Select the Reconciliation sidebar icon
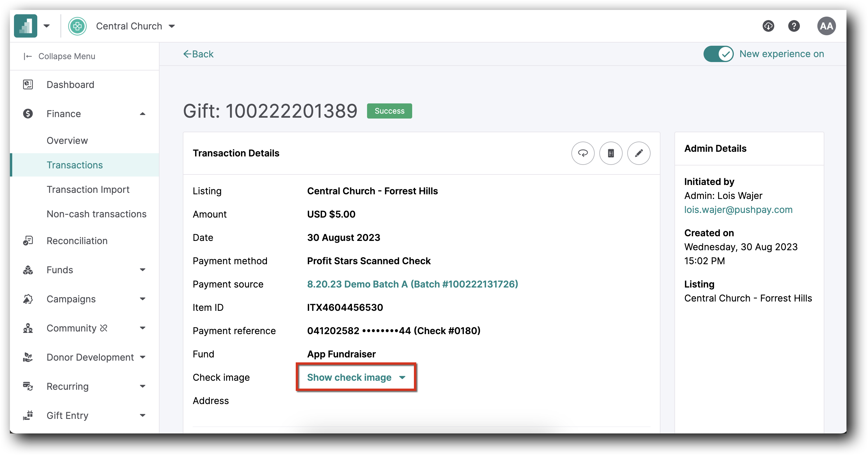The height and width of the screenshot is (455, 868). [x=28, y=241]
